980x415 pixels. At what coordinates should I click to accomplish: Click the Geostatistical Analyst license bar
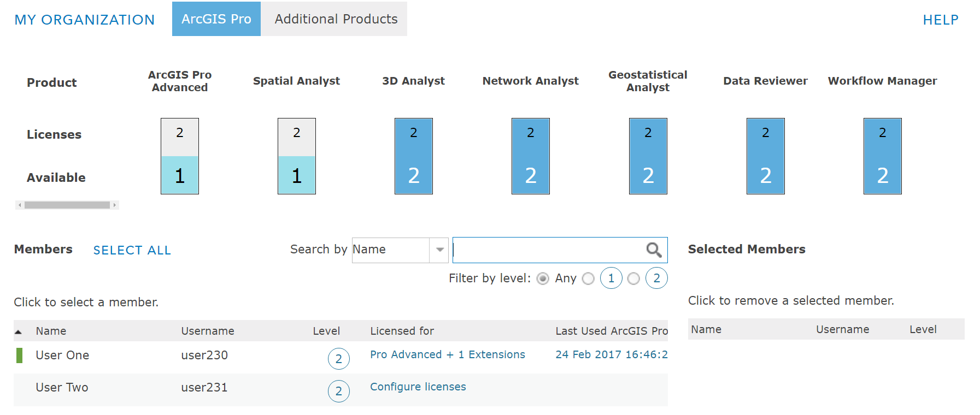[648, 156]
